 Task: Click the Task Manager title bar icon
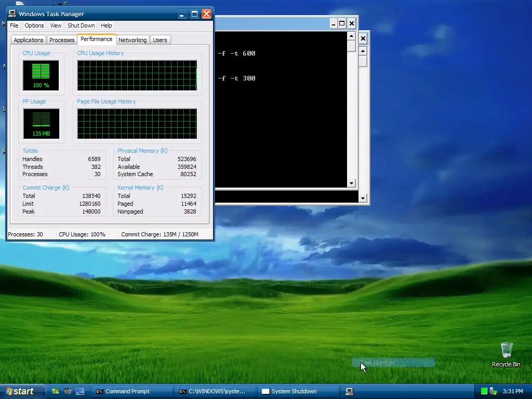pyautogui.click(x=12, y=14)
